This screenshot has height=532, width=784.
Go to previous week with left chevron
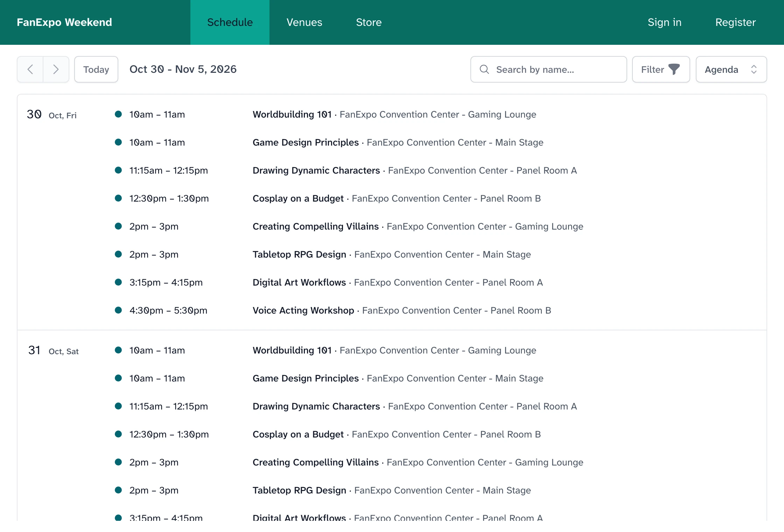30,69
